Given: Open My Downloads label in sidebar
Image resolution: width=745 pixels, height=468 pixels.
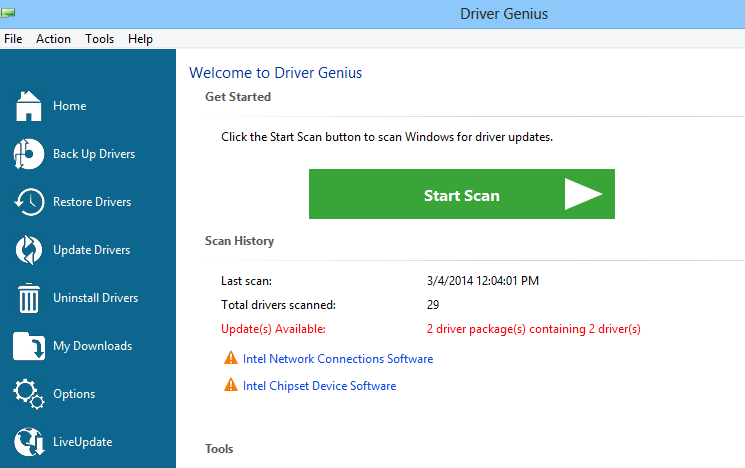Looking at the screenshot, I should [93, 346].
